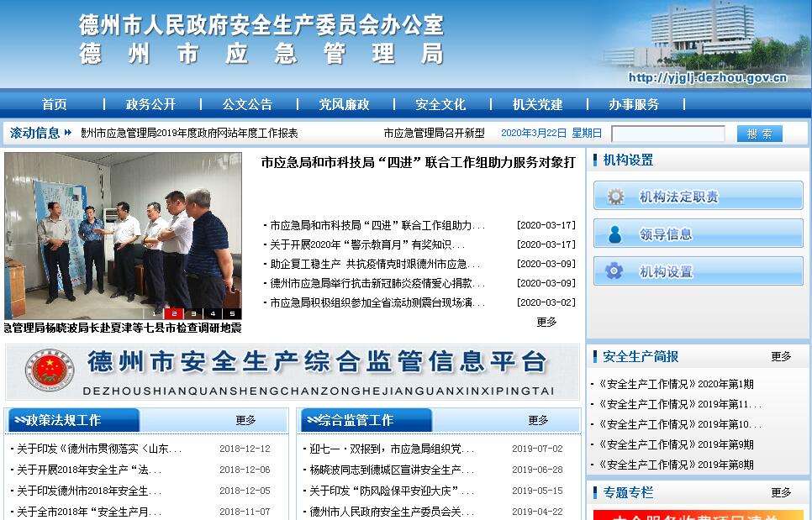Open the 首页 home menu item
812x520 pixels.
click(54, 104)
